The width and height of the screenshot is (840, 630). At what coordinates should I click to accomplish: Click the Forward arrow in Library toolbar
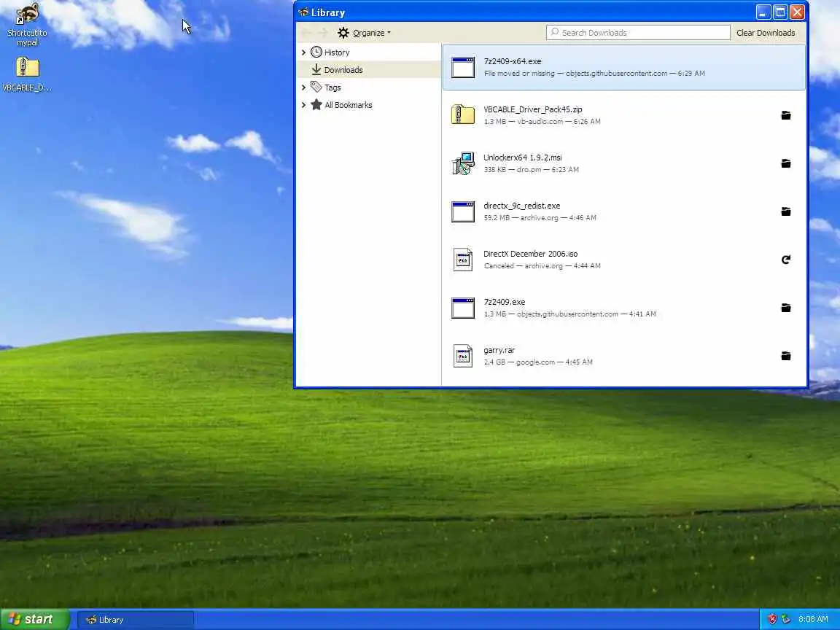pyautogui.click(x=322, y=33)
